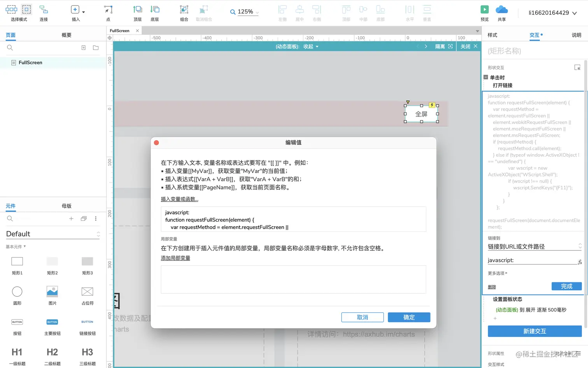Open the 链接到URL或文件路径 dropdown

point(535,247)
